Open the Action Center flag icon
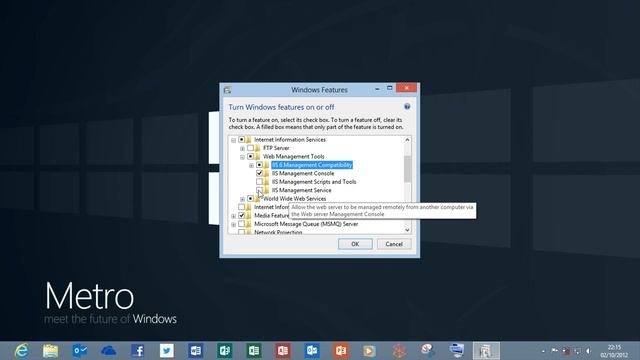 pyautogui.click(x=554, y=351)
